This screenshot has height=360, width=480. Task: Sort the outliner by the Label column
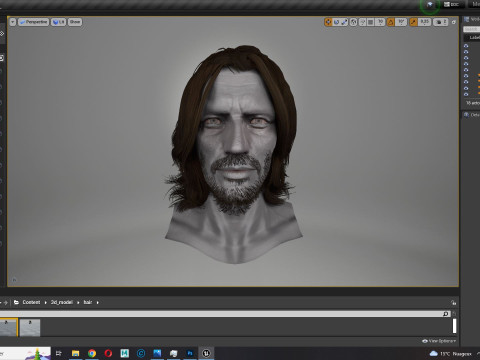tap(474, 37)
